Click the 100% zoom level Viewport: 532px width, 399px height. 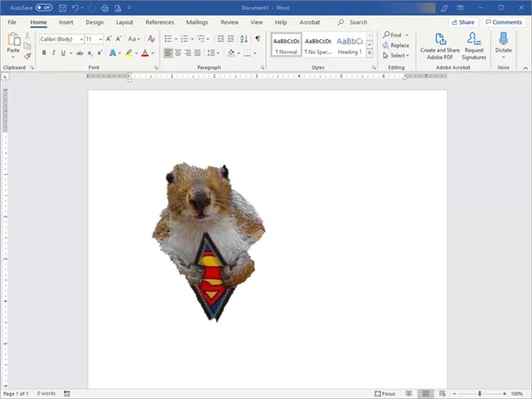click(x=517, y=394)
